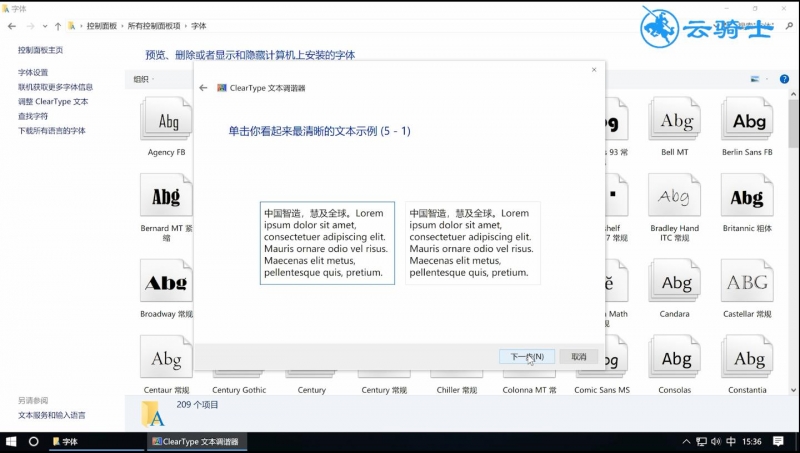Open the Bell MT font icon

(x=674, y=119)
